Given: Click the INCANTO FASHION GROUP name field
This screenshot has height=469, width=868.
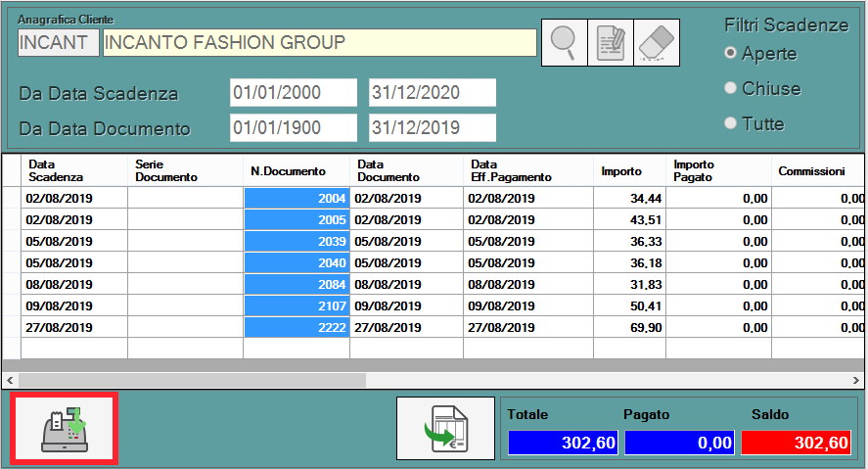Looking at the screenshot, I should point(318,42).
